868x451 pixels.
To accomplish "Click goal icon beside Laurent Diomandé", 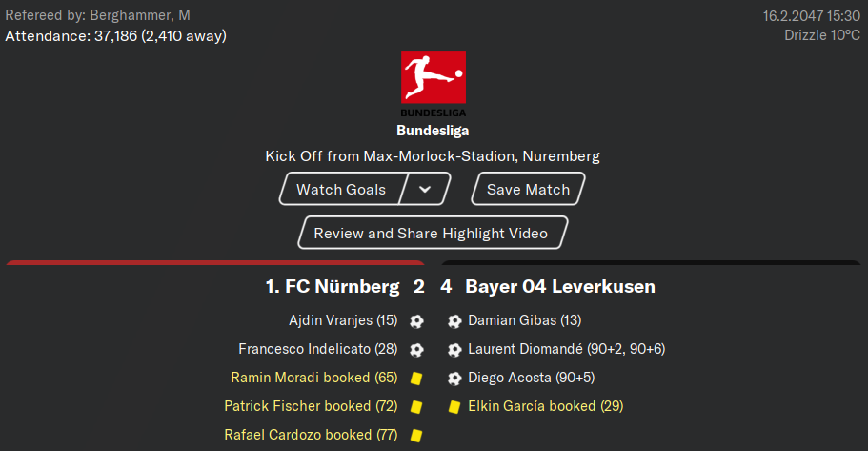I will point(454,350).
